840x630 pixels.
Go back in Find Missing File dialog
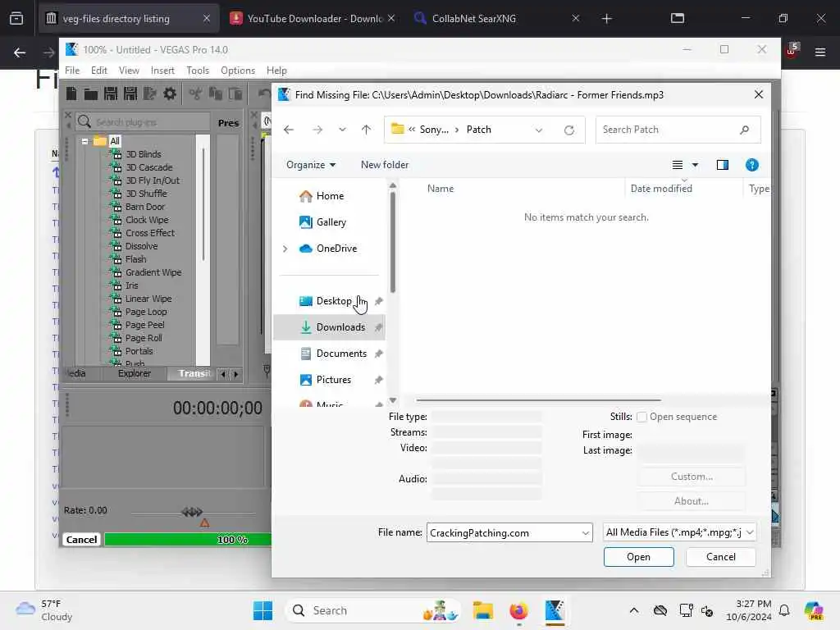tap(289, 130)
